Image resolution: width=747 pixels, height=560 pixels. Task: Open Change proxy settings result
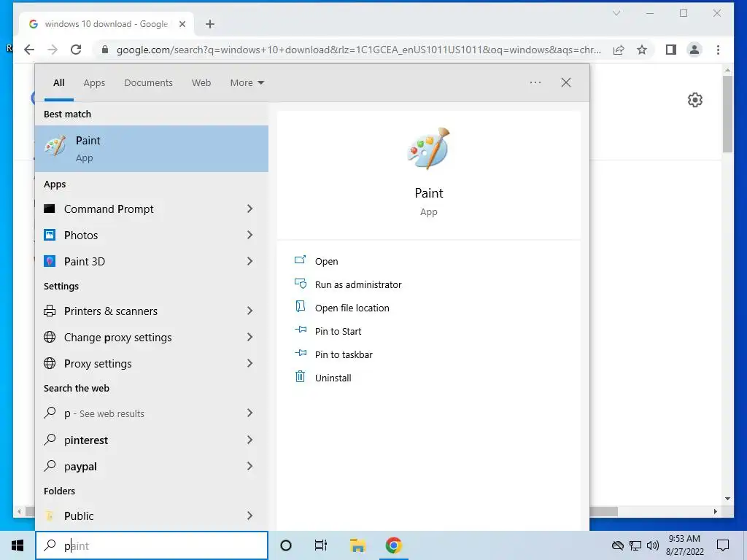(152, 337)
